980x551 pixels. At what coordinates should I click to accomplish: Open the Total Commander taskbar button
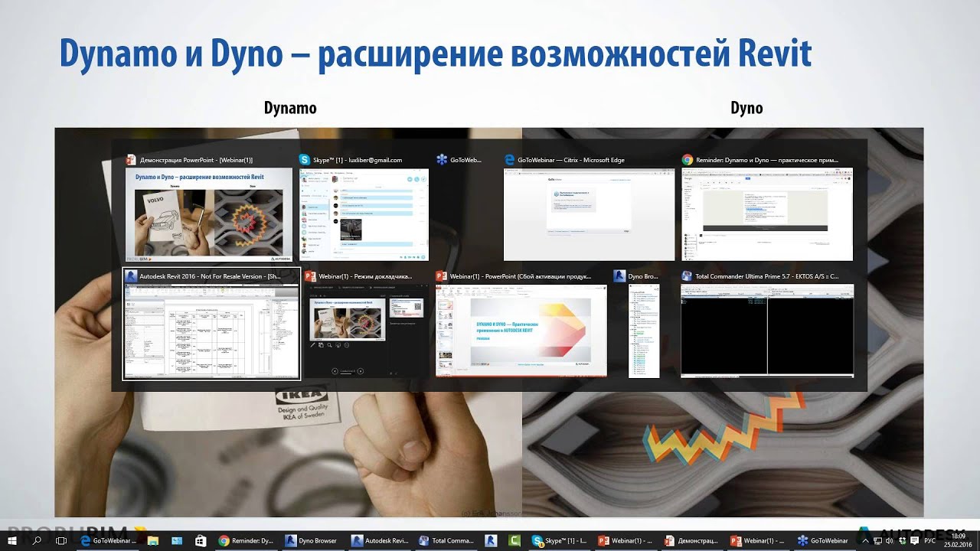click(446, 540)
